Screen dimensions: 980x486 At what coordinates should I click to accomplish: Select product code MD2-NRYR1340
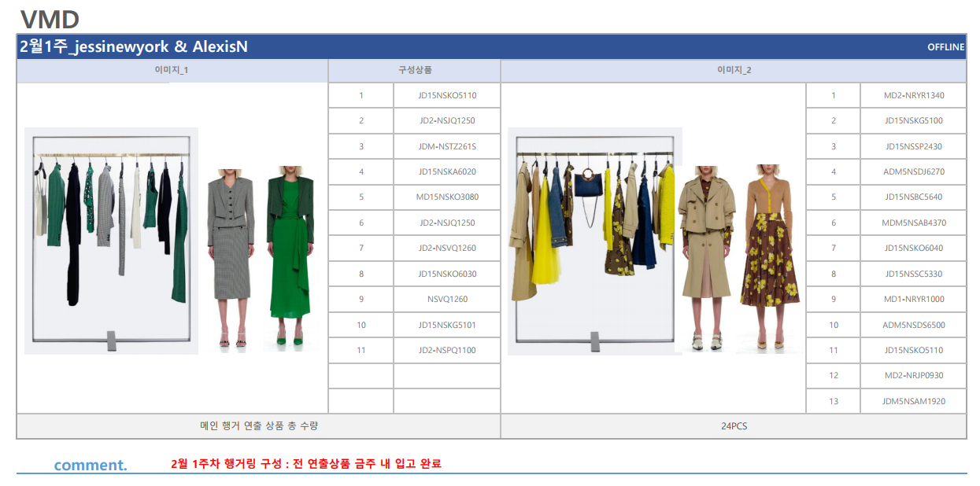914,96
